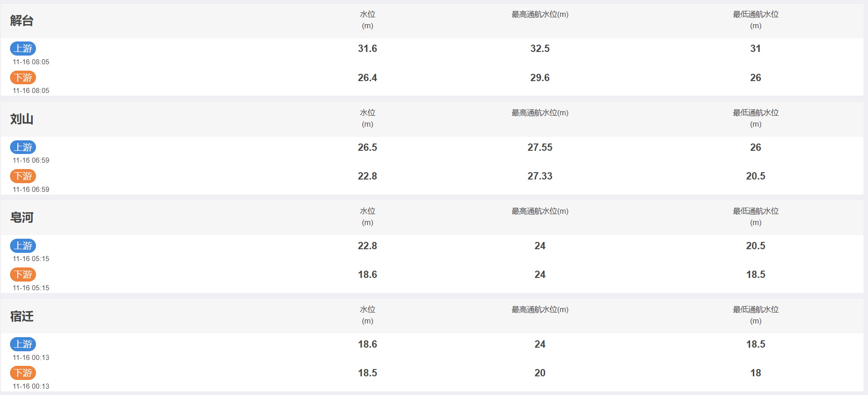
Task: Open the 刘山 station header
Action: pos(22,119)
